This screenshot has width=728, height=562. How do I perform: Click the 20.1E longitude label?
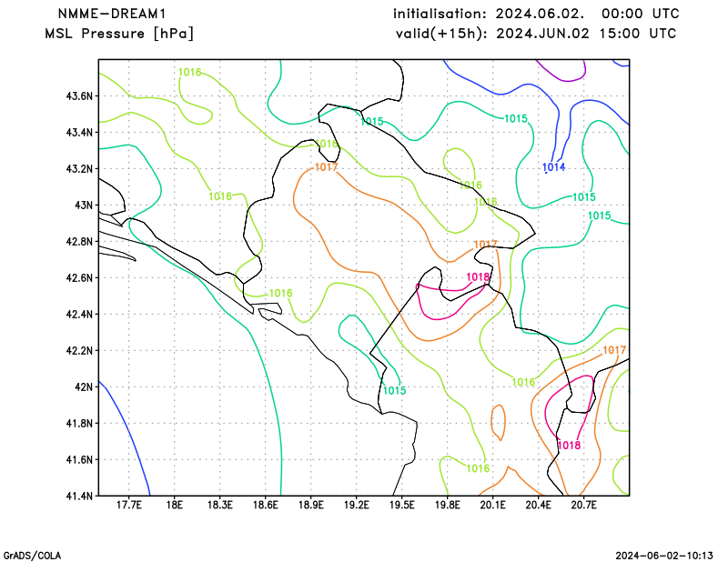[492, 505]
